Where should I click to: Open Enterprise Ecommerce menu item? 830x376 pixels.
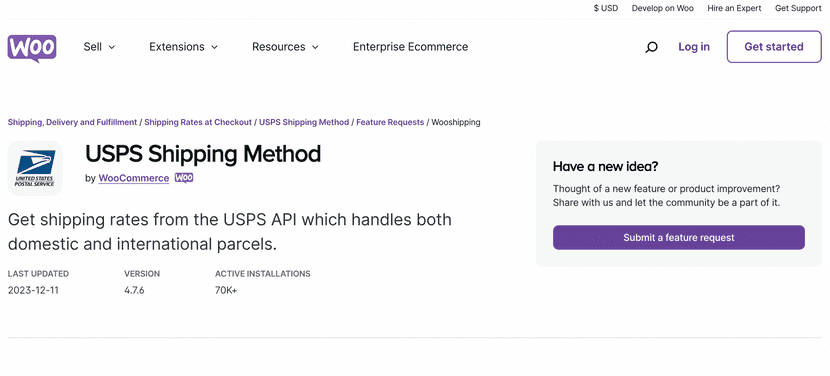click(410, 47)
